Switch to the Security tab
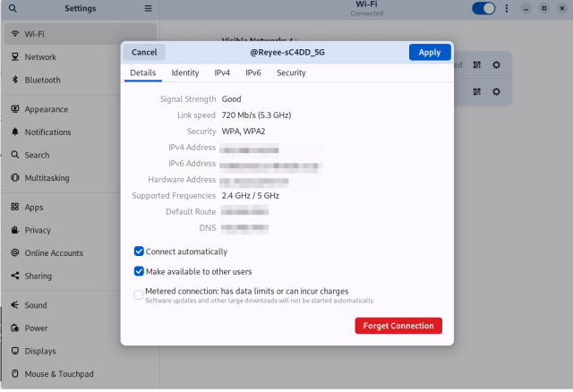Image resolution: width=573 pixels, height=392 pixels. click(x=291, y=73)
